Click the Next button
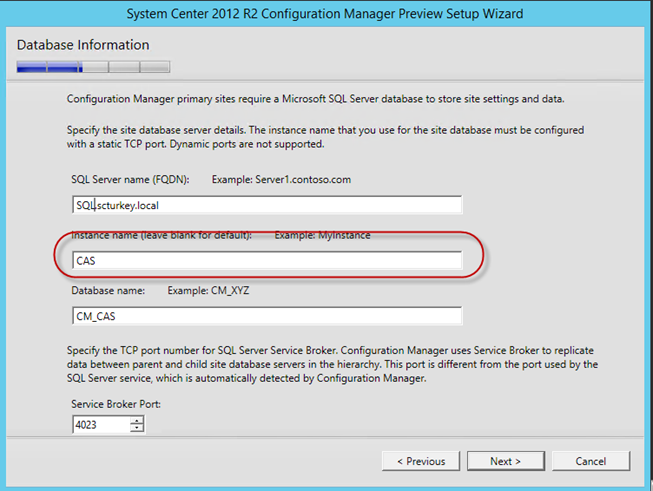Image resolution: width=653 pixels, height=491 pixels. point(506,461)
